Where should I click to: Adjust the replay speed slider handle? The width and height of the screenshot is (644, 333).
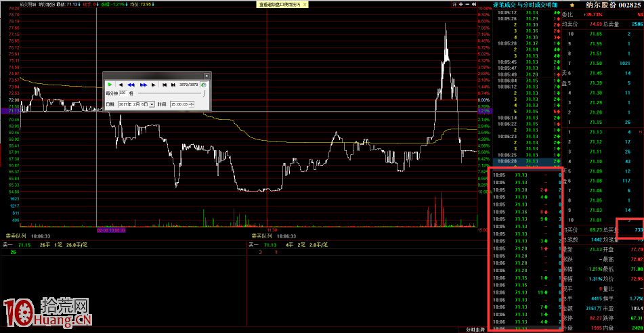[204, 93]
